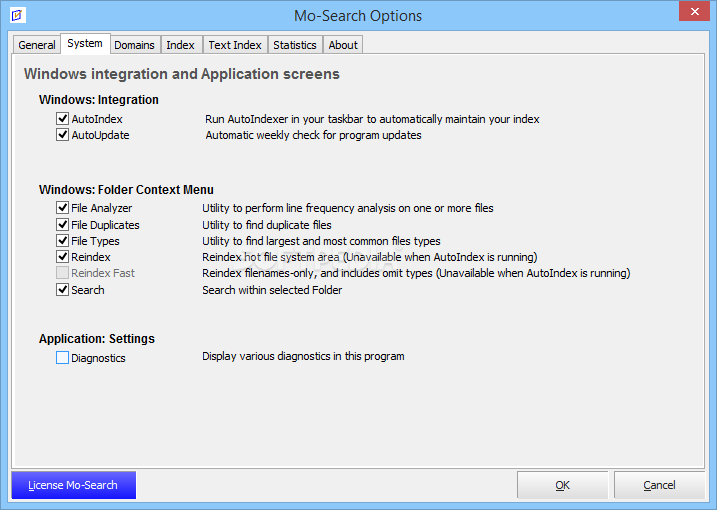Click 'Search within selected Folder' description
Screen dimensions: 717x510
(x=272, y=290)
